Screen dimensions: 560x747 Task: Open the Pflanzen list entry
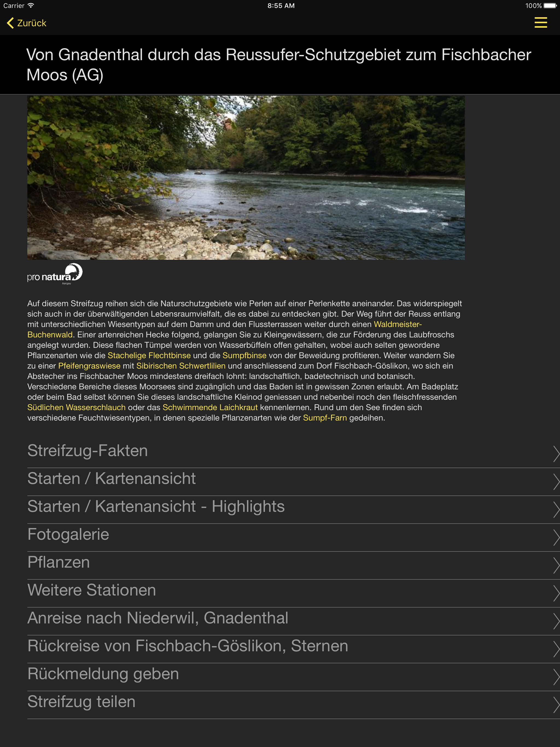[x=293, y=565]
